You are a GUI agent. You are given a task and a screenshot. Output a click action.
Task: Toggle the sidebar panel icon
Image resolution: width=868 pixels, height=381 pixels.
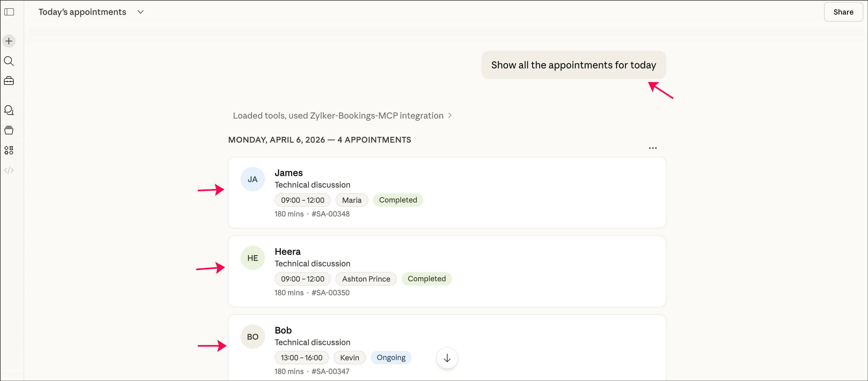click(9, 12)
